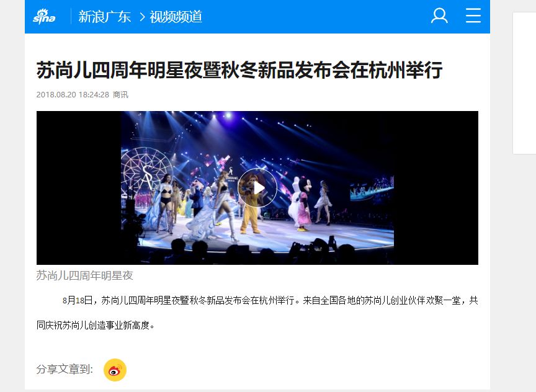
Task: Go to 新浪广东 home link
Action: [x=105, y=17]
